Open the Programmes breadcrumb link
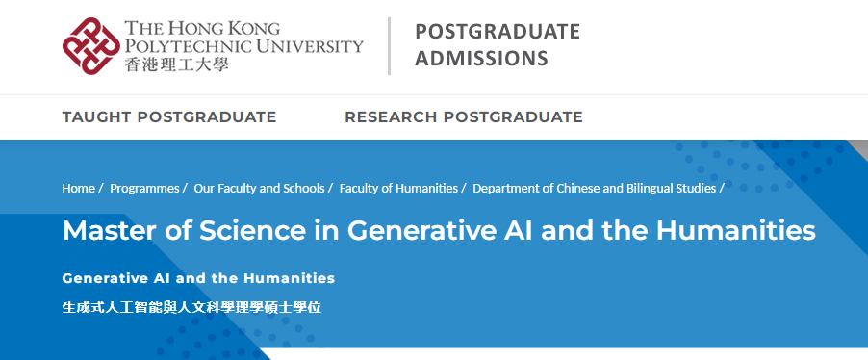 (x=144, y=189)
